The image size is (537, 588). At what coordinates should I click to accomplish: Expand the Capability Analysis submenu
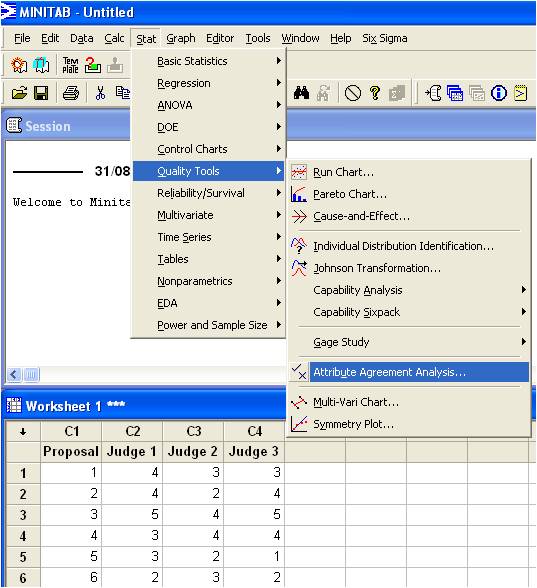coord(409,290)
